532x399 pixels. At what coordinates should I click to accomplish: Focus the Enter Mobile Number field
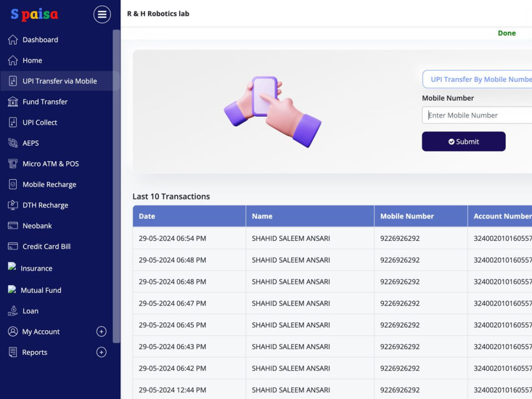(477, 115)
